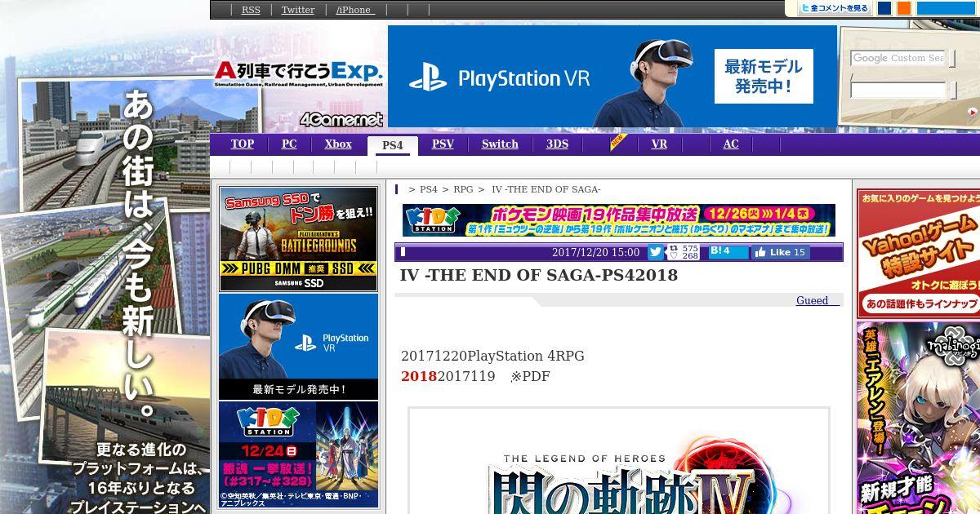Click the retweet count 575 icon
This screenshot has height=514, width=980.
[x=684, y=248]
